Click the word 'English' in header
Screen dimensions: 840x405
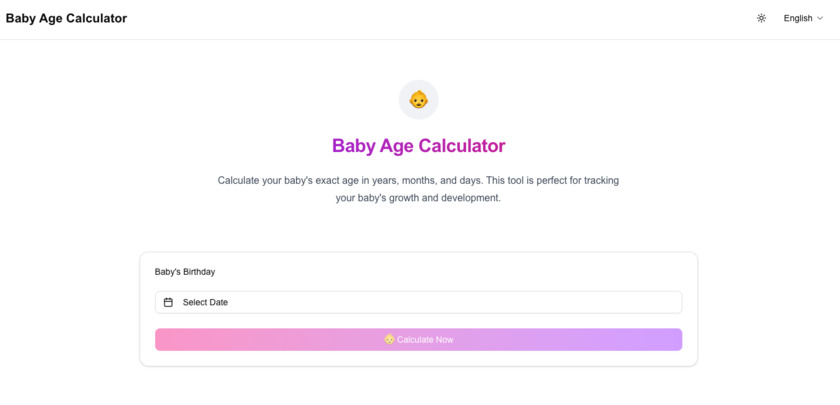click(x=798, y=18)
